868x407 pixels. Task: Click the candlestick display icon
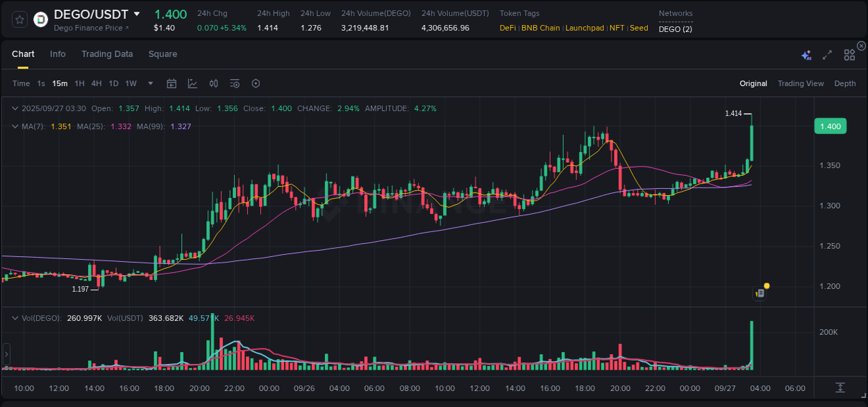(214, 83)
